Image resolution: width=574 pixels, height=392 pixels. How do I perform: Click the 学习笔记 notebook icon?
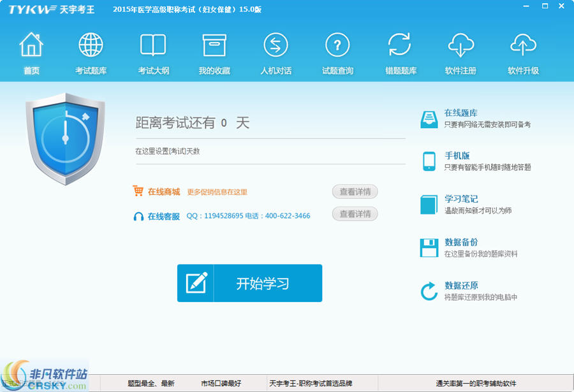[x=429, y=205]
